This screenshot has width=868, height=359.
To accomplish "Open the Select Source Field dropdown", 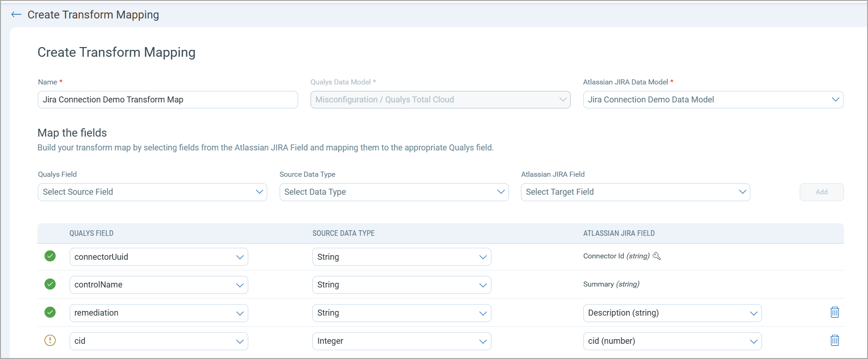I will (x=152, y=192).
